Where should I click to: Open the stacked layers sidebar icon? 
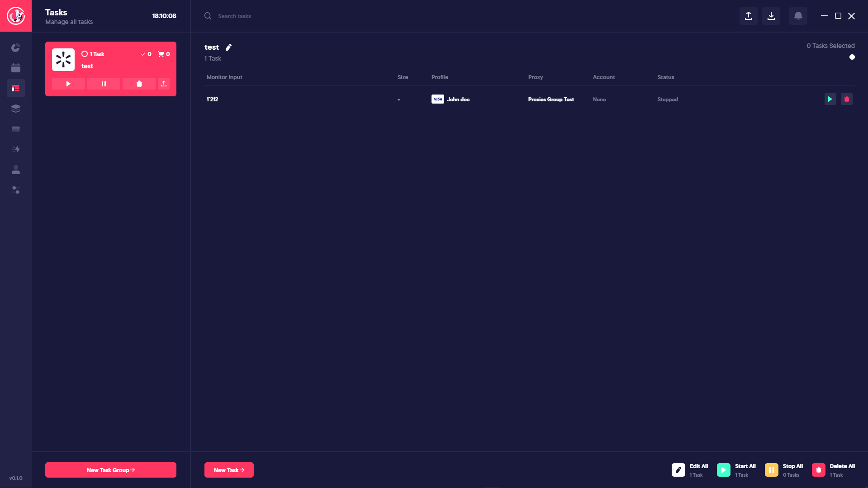coord(16,109)
